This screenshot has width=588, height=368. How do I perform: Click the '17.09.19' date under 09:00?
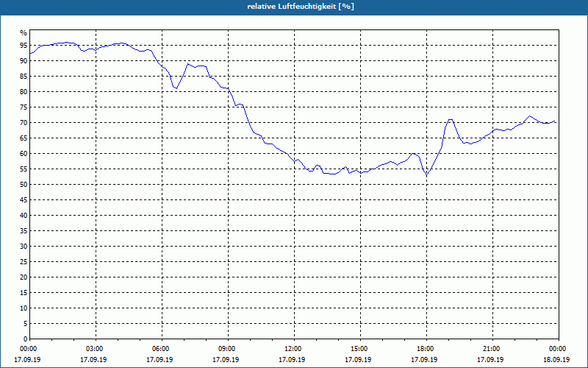226,359
